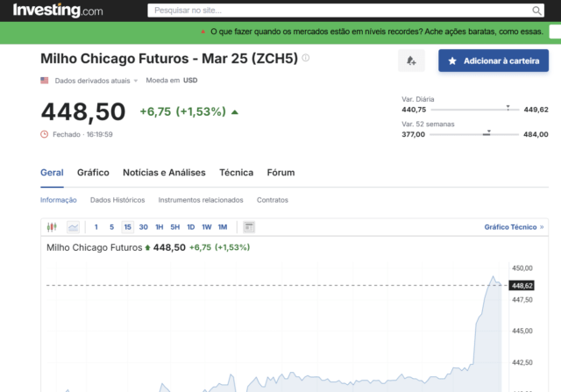Open Instrumentos relacionados link

201,200
